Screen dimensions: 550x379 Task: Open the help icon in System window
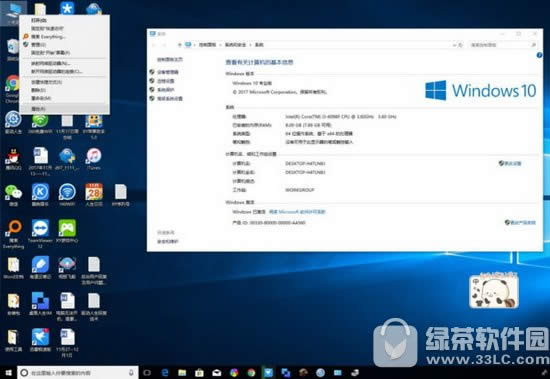coord(539,55)
